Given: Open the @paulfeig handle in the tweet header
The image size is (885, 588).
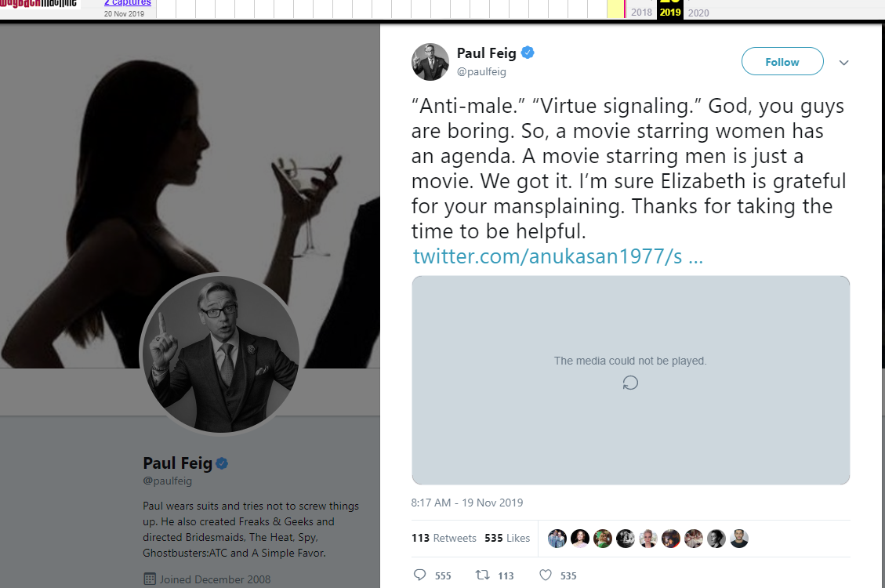Looking at the screenshot, I should (481, 71).
